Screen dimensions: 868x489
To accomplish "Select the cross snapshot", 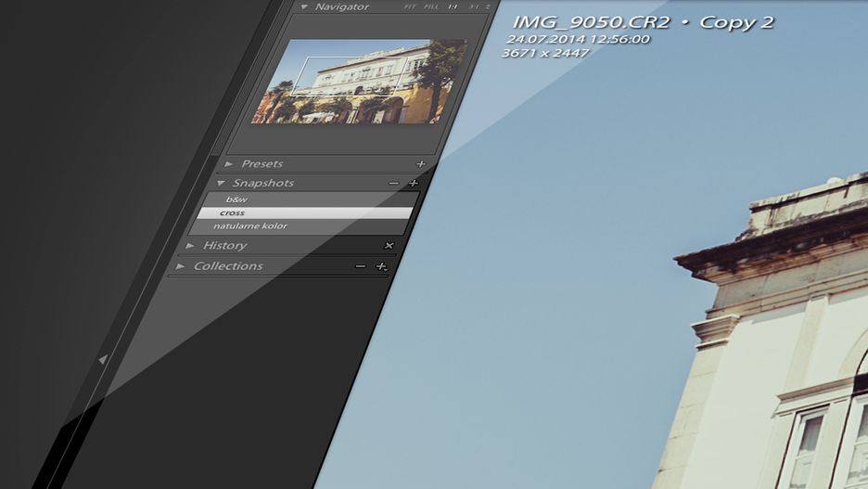I will [x=306, y=212].
